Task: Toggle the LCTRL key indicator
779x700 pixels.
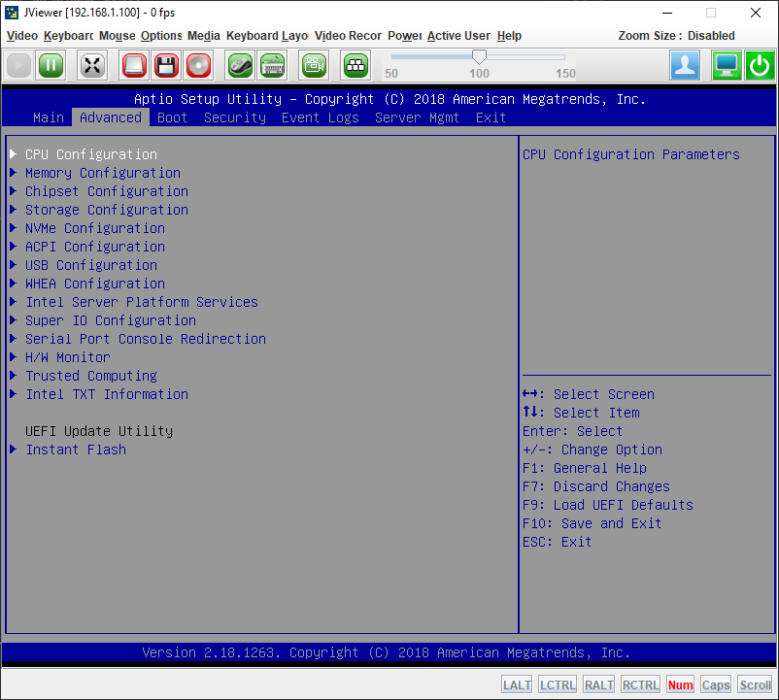Action: tap(558, 684)
